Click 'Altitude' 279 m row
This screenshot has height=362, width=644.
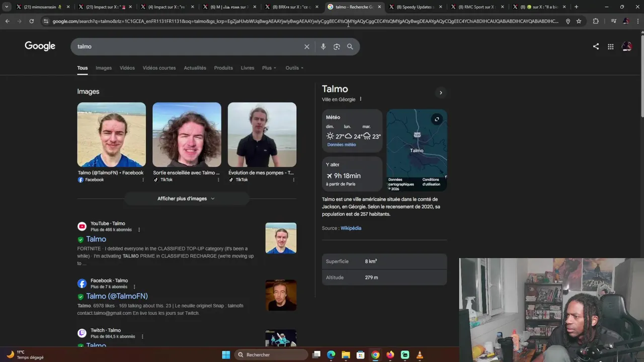pos(384,278)
